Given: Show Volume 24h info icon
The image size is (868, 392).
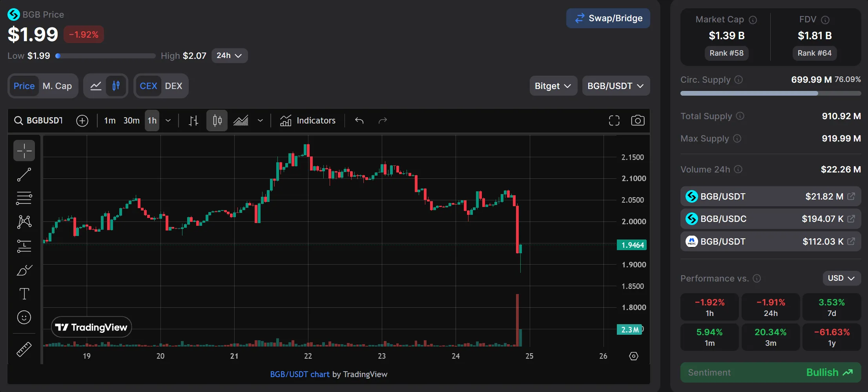Looking at the screenshot, I should (738, 169).
